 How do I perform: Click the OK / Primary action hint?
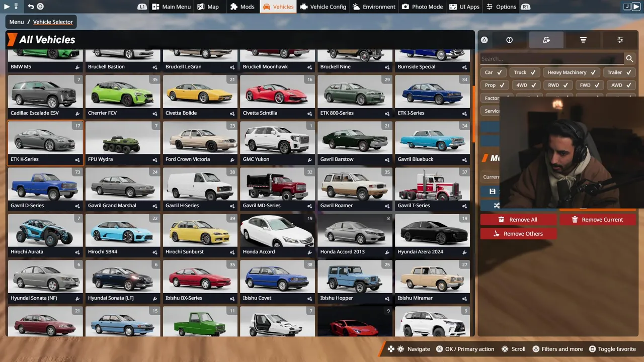[x=465, y=349]
